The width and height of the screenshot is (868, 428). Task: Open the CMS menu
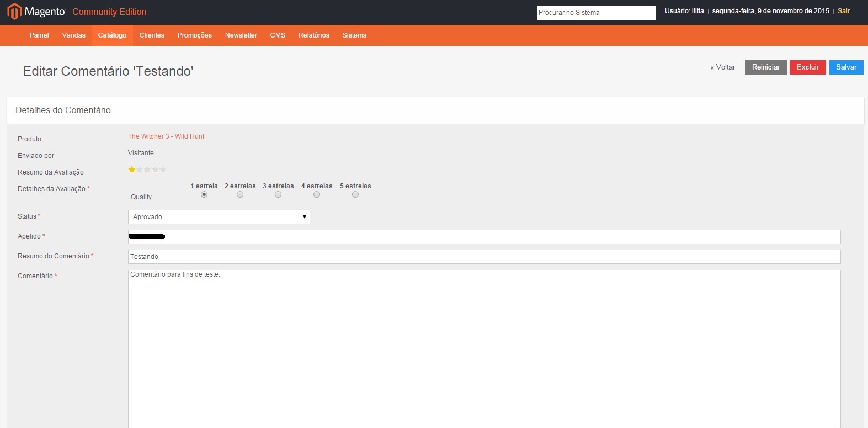278,35
